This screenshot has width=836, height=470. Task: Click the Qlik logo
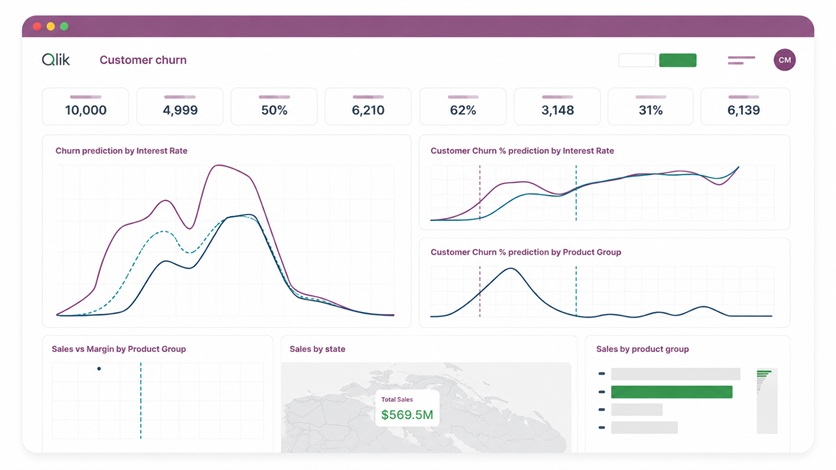(x=56, y=60)
